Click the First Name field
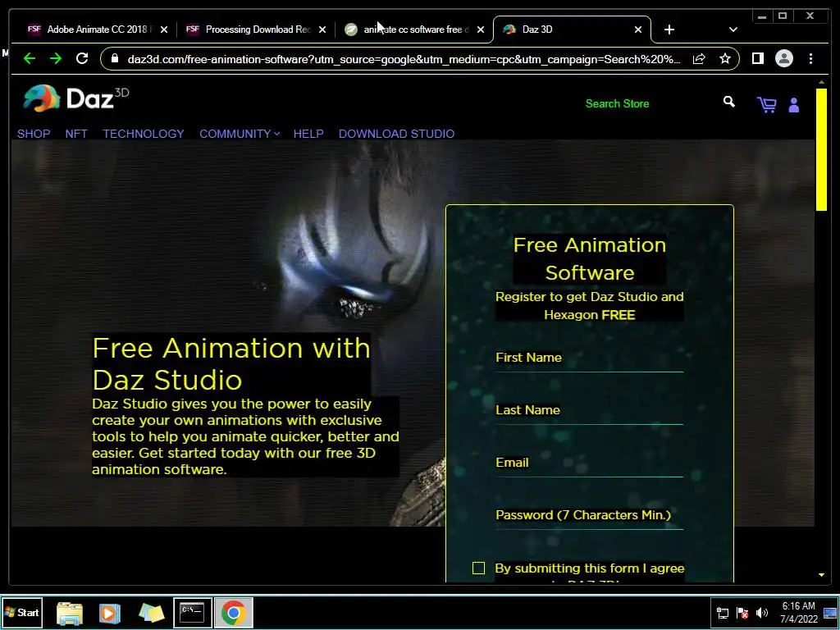This screenshot has height=630, width=840. click(x=589, y=358)
